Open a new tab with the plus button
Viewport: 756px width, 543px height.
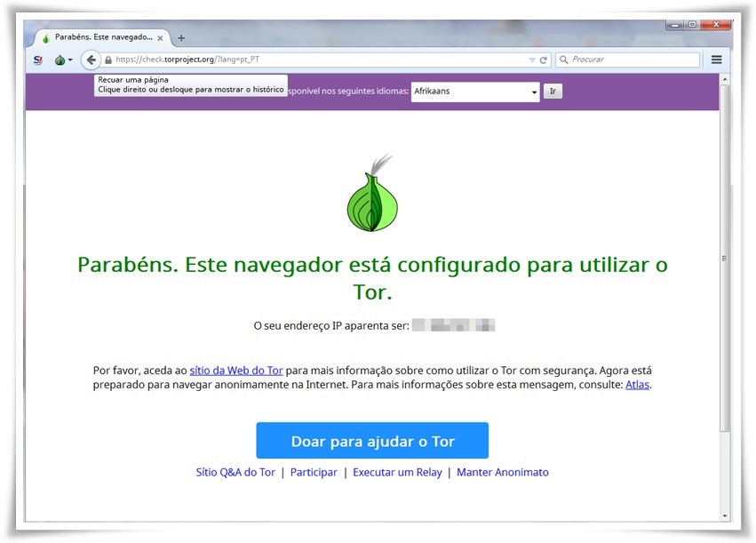point(181,37)
